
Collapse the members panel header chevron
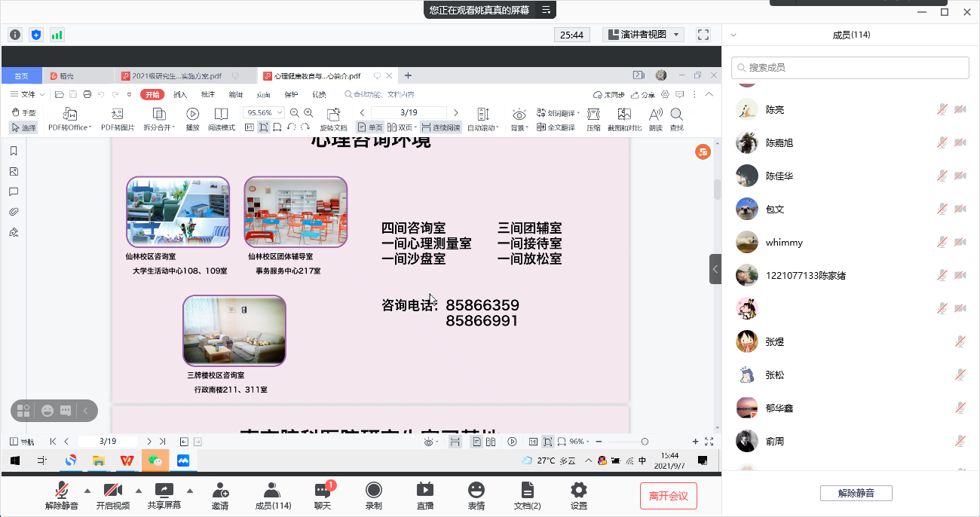733,35
